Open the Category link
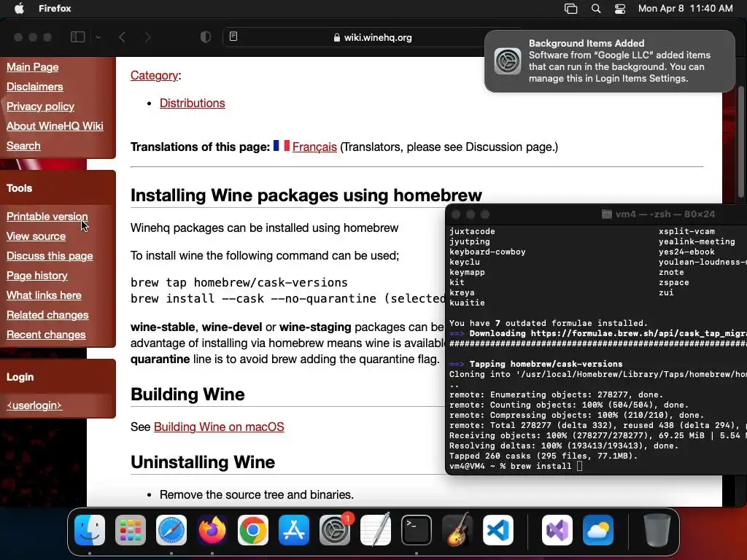The image size is (747, 560). (154, 75)
